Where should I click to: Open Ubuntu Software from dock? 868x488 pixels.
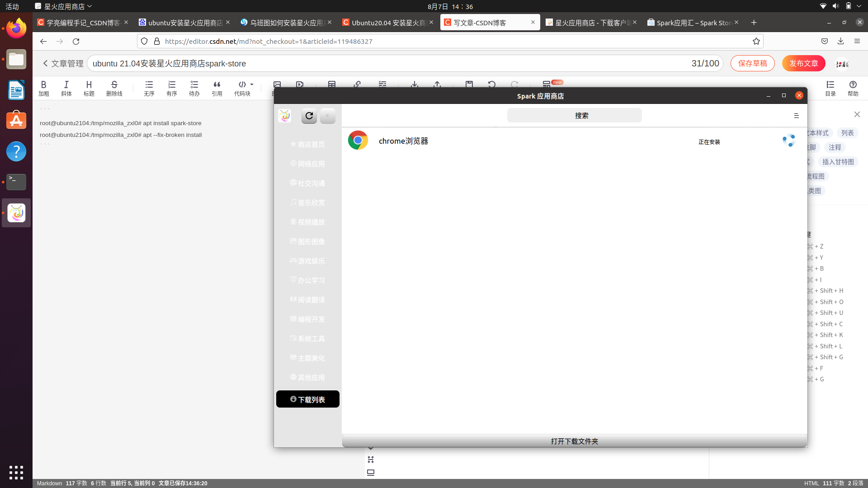16,121
